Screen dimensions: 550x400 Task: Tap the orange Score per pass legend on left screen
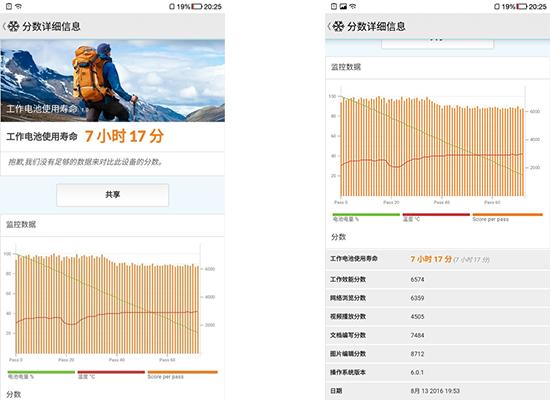pyautogui.click(x=182, y=374)
